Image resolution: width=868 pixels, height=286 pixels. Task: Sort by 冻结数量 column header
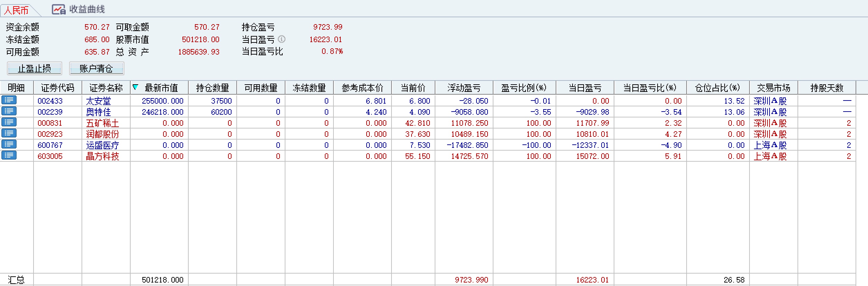[x=309, y=88]
